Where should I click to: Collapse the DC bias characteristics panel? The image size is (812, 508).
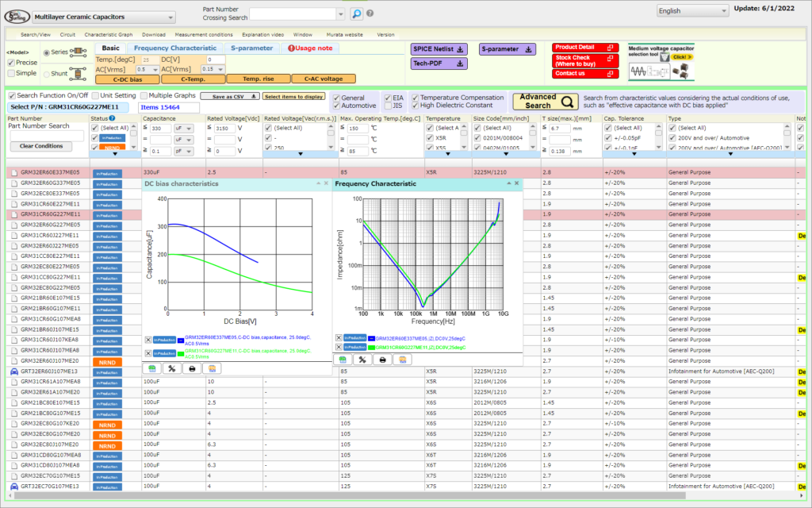click(x=317, y=183)
